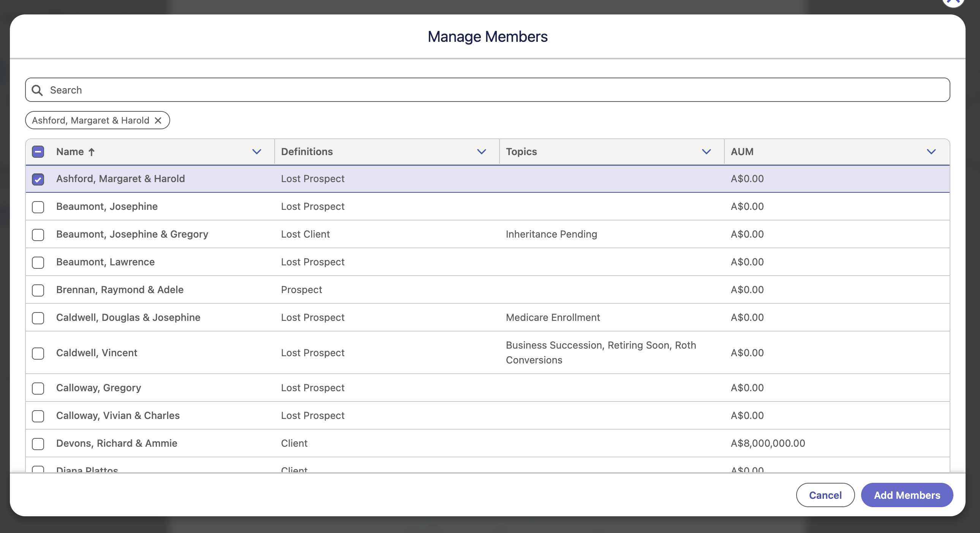980x533 pixels.
Task: Click the name Calloway, Vivian & Charles
Action: 118,416
